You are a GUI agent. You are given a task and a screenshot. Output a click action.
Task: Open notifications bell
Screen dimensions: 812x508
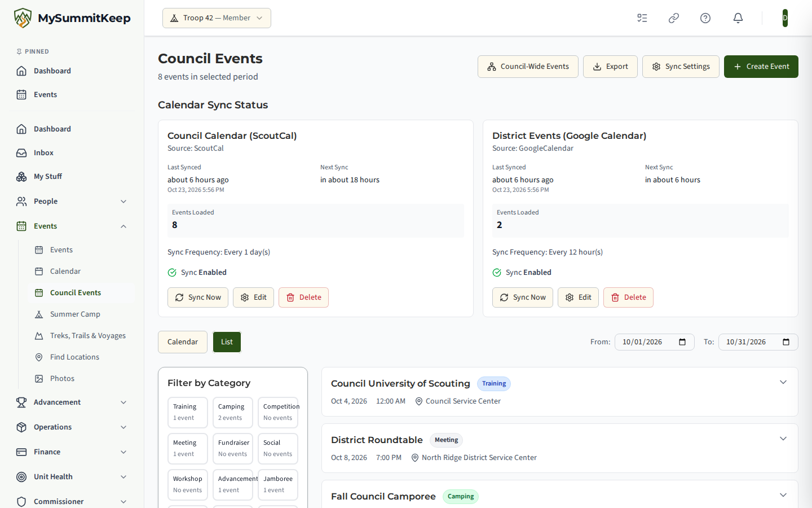point(738,18)
